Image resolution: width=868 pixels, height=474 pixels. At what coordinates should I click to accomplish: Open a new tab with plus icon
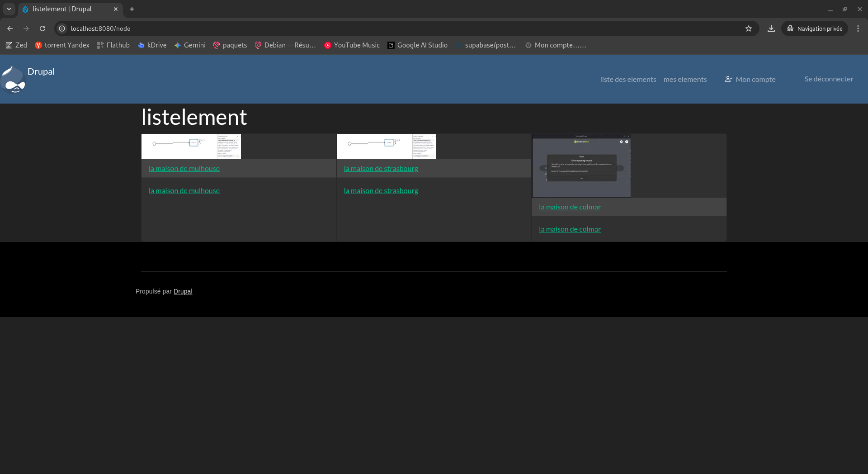(132, 9)
